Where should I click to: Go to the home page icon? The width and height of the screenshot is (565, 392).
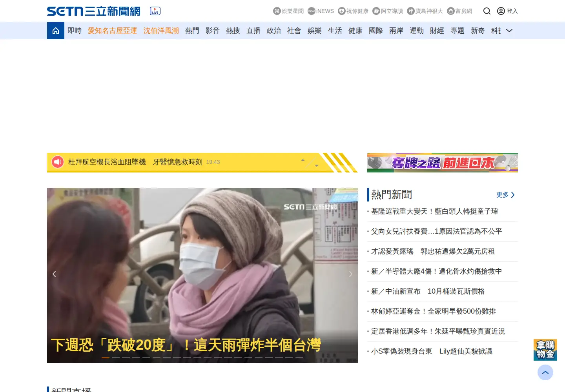pyautogui.click(x=56, y=31)
